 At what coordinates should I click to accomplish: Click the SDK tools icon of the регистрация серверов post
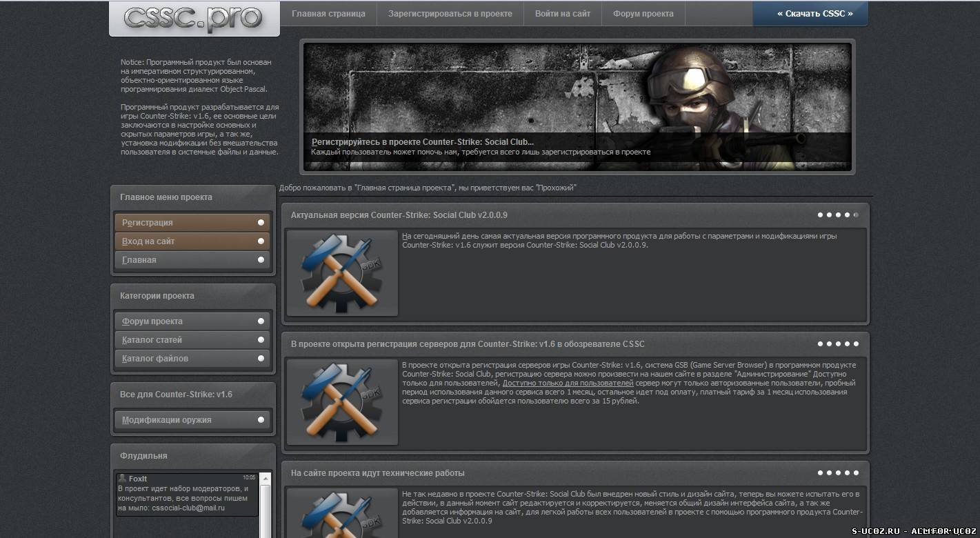pyautogui.click(x=342, y=402)
